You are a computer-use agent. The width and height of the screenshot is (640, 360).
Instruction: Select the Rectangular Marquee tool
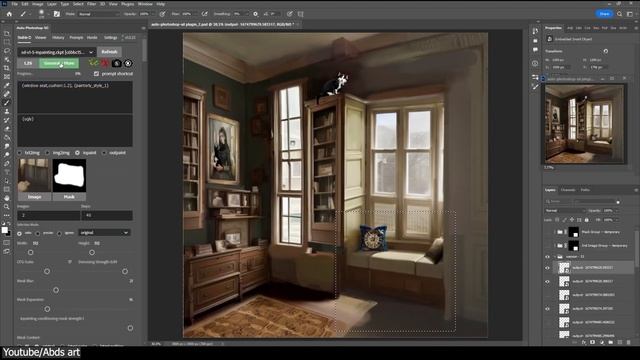click(x=7, y=42)
